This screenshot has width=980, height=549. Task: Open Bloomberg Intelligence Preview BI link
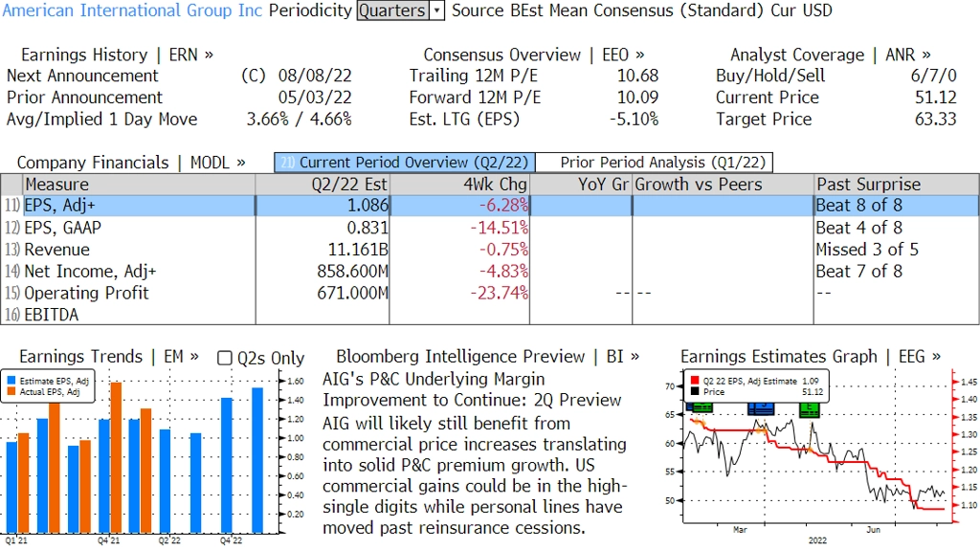pyautogui.click(x=487, y=357)
